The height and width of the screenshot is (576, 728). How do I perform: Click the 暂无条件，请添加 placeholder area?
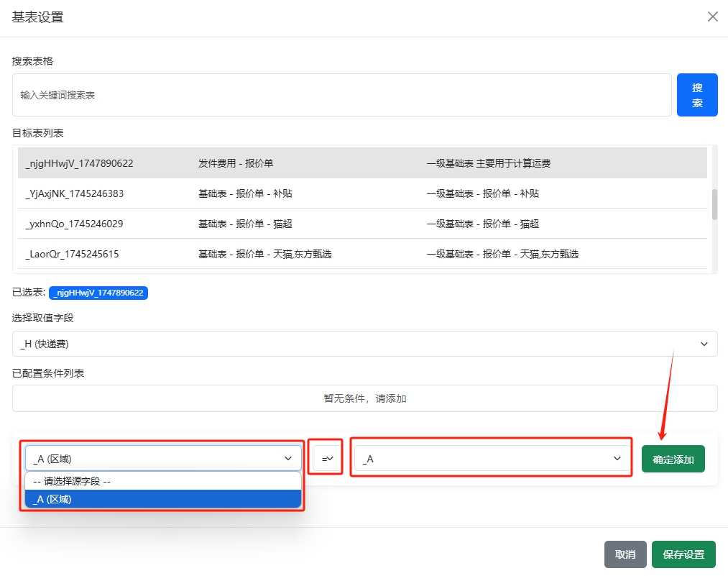coord(364,398)
